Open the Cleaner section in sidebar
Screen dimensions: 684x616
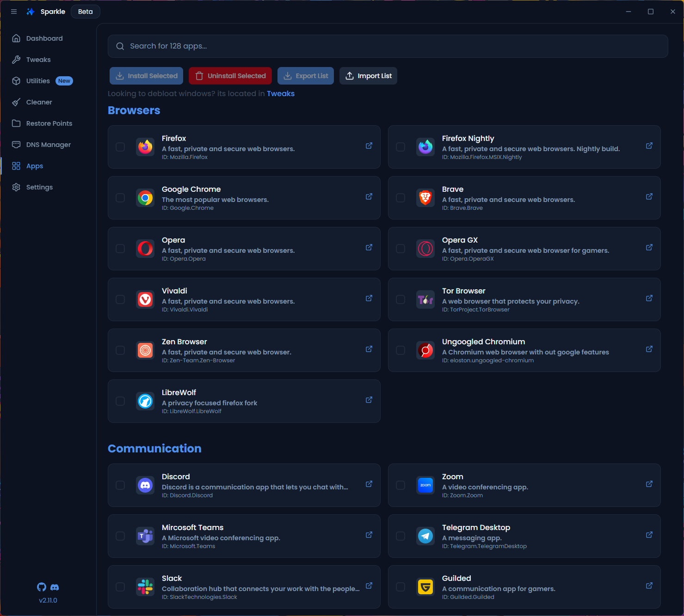[38, 102]
